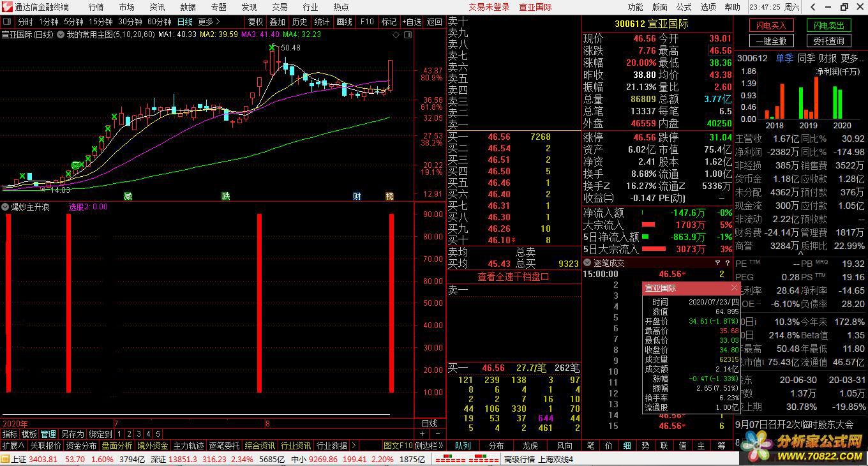Click 扩展∧ expander tab
868x466 pixels.
(13, 446)
